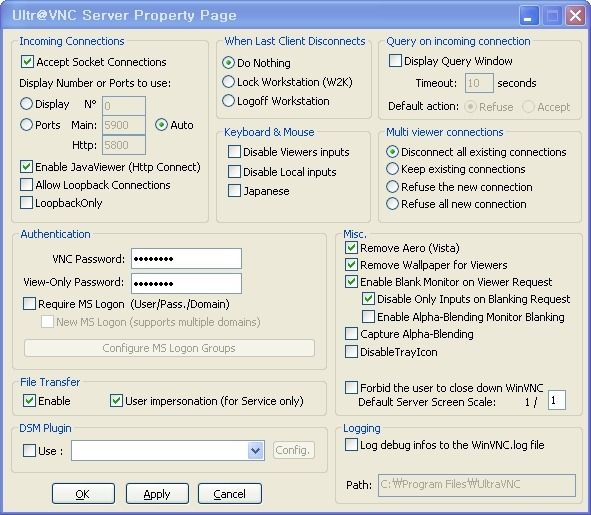Check Disable Viewers inputs
Image resolution: width=591 pixels, height=515 pixels.
[x=234, y=152]
